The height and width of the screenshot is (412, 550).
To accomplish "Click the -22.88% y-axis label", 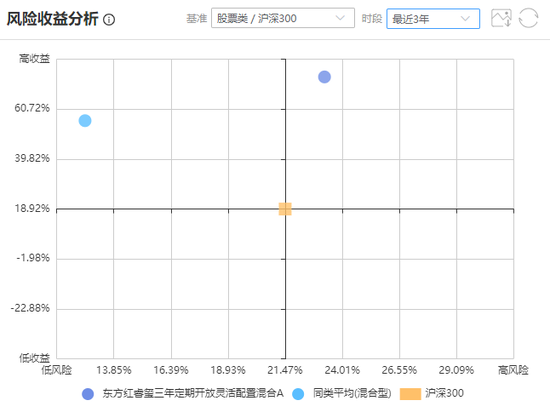I will click(31, 309).
